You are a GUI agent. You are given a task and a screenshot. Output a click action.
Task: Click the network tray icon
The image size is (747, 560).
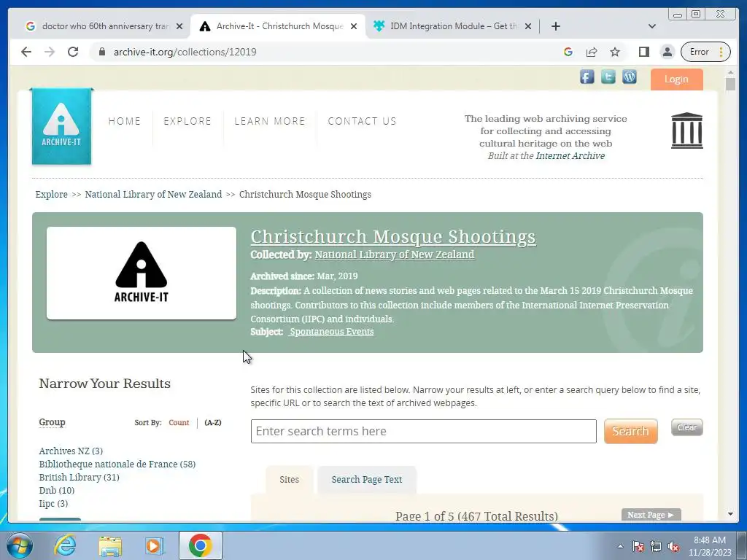click(656, 547)
